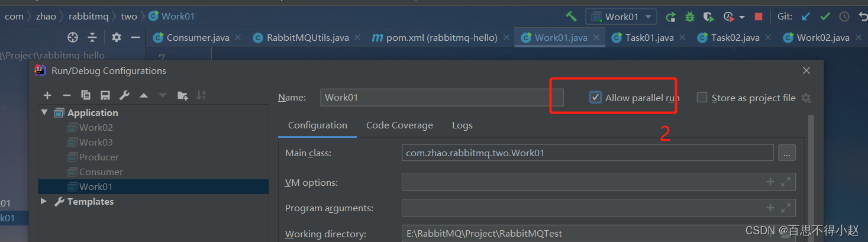The width and height of the screenshot is (868, 242).
Task: Hide the project tool window
Action: 135,37
